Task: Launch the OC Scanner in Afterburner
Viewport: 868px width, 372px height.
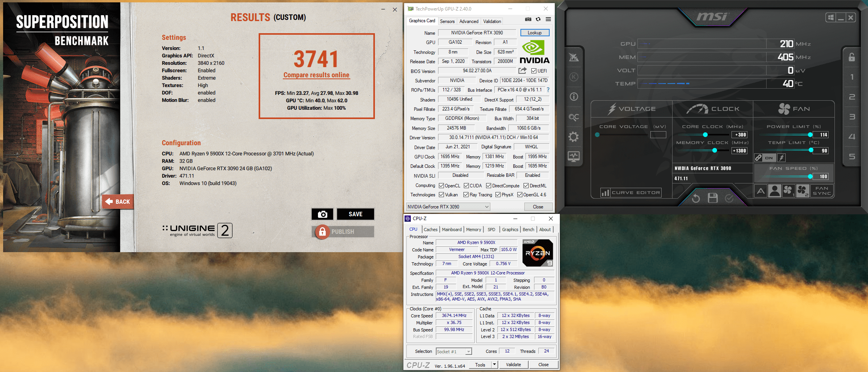Action: point(574,117)
